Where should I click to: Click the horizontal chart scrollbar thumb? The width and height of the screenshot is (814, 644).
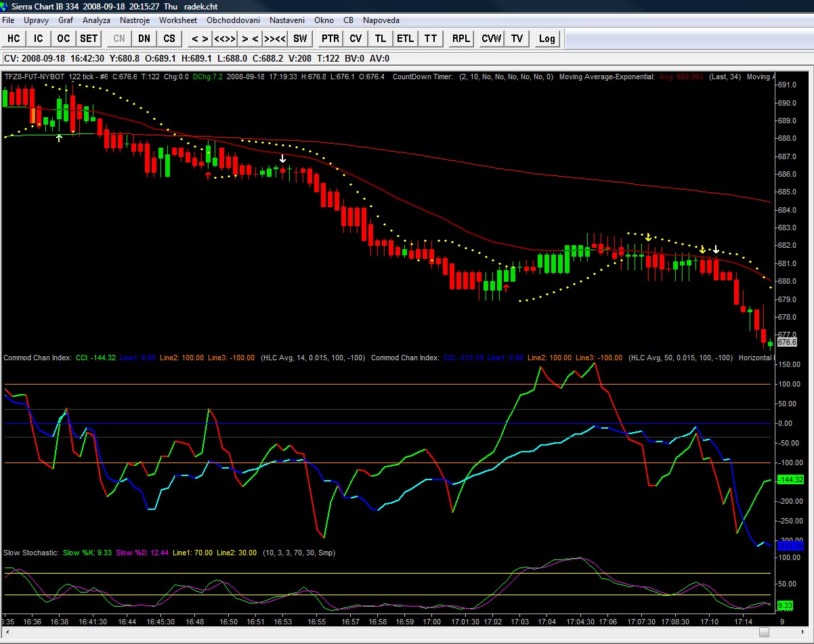pyautogui.click(x=764, y=632)
